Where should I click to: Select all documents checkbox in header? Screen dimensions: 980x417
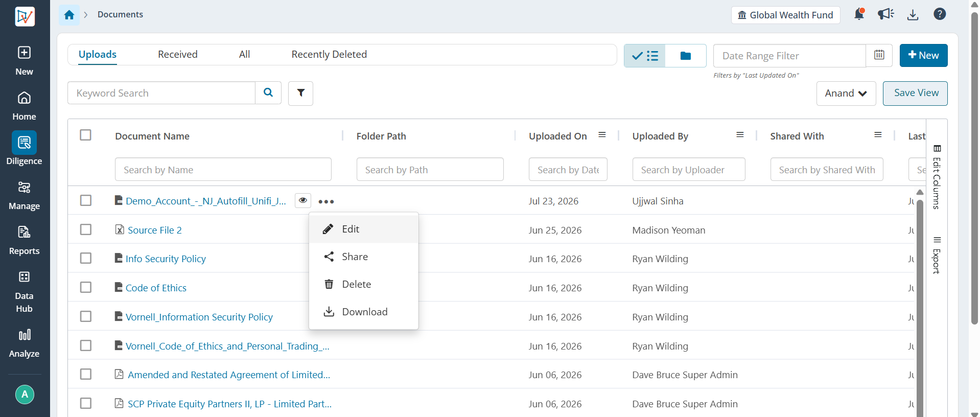coord(86,135)
